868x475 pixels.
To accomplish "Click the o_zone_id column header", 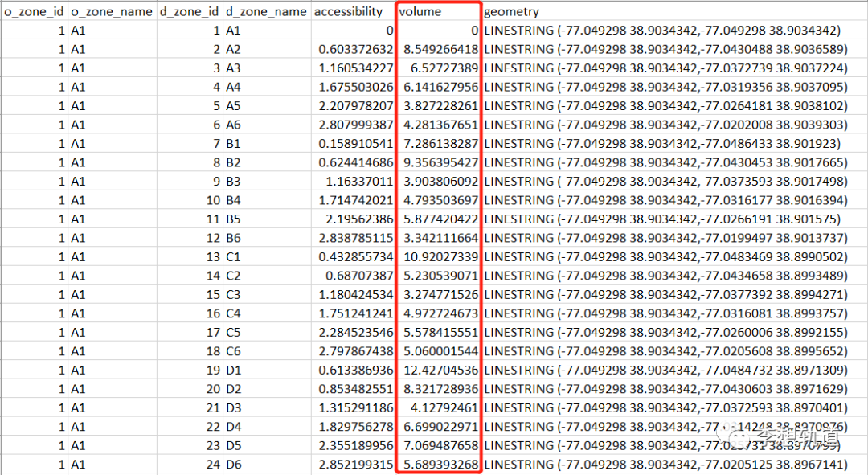I will (34, 12).
